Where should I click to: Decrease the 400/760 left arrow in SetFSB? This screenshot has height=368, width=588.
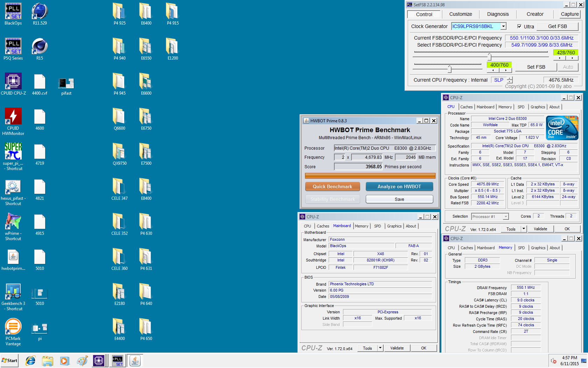coord(493,70)
